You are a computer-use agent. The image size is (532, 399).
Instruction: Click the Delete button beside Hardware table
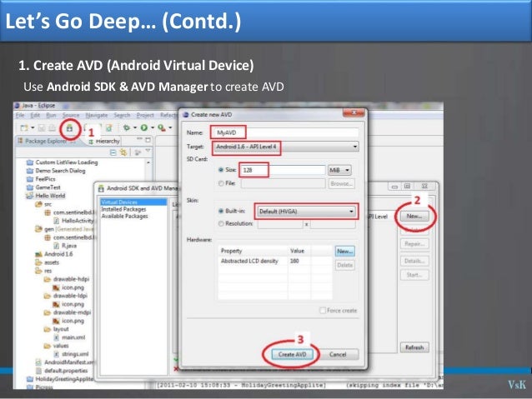tap(344, 265)
